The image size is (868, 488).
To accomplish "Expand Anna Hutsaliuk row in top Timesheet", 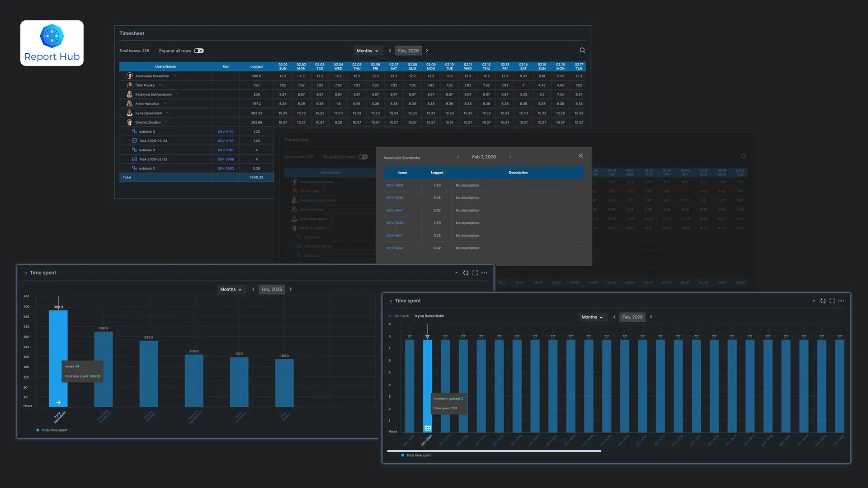I will click(165, 103).
